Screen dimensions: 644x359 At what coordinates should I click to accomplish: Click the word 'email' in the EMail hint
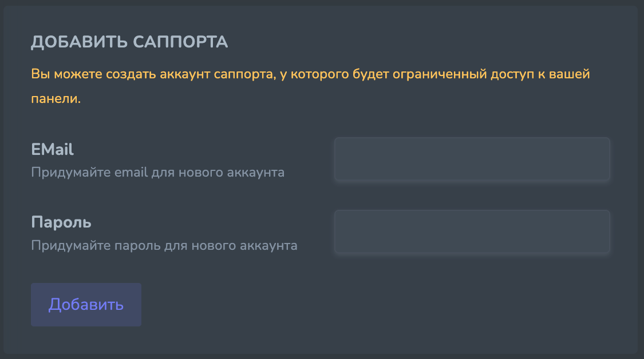[x=129, y=172]
